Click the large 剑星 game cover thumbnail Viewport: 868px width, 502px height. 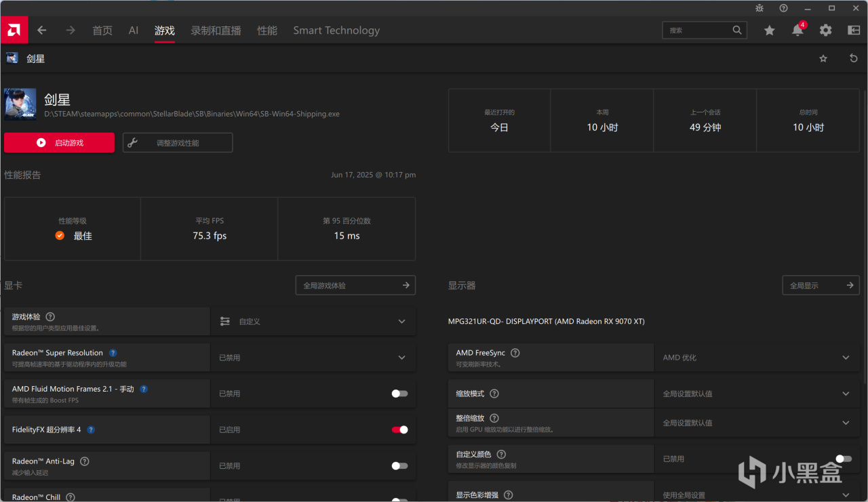pos(20,104)
